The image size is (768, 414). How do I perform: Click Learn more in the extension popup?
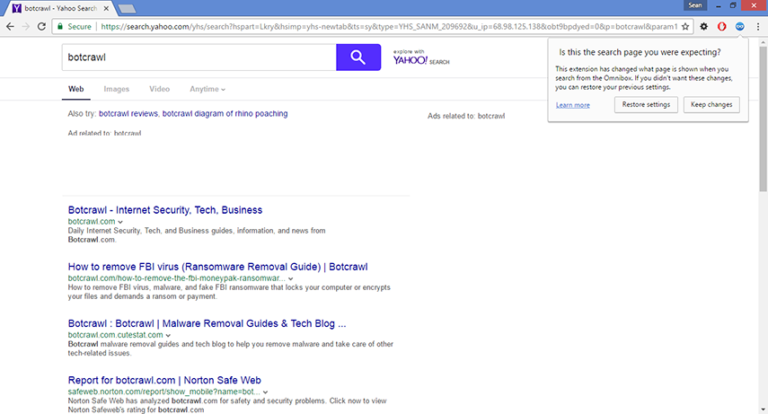click(573, 105)
